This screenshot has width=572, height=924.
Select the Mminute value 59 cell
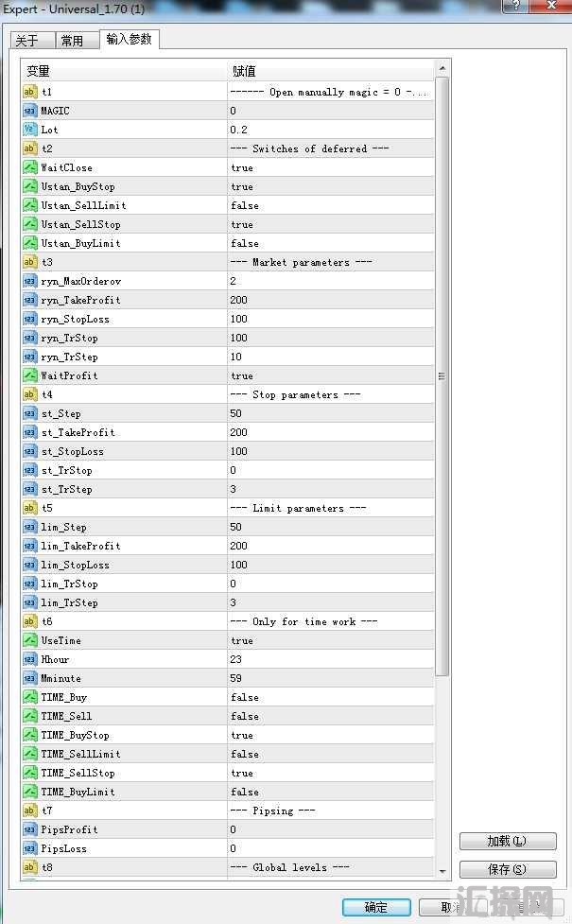330,678
